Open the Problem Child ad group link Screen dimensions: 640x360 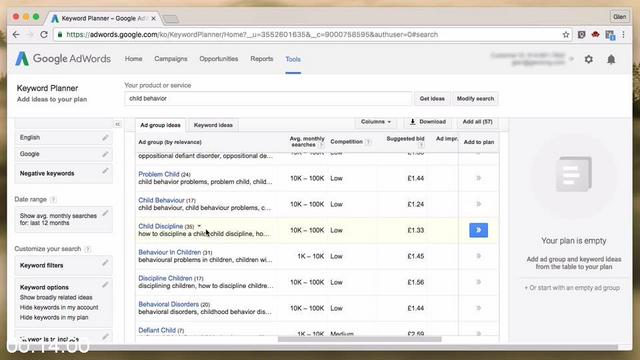(x=158, y=174)
